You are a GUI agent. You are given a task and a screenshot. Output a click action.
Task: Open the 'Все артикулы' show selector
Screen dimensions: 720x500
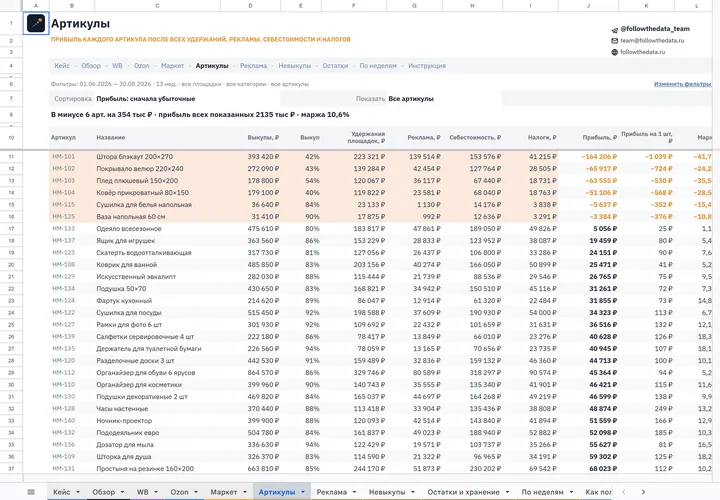coord(411,99)
